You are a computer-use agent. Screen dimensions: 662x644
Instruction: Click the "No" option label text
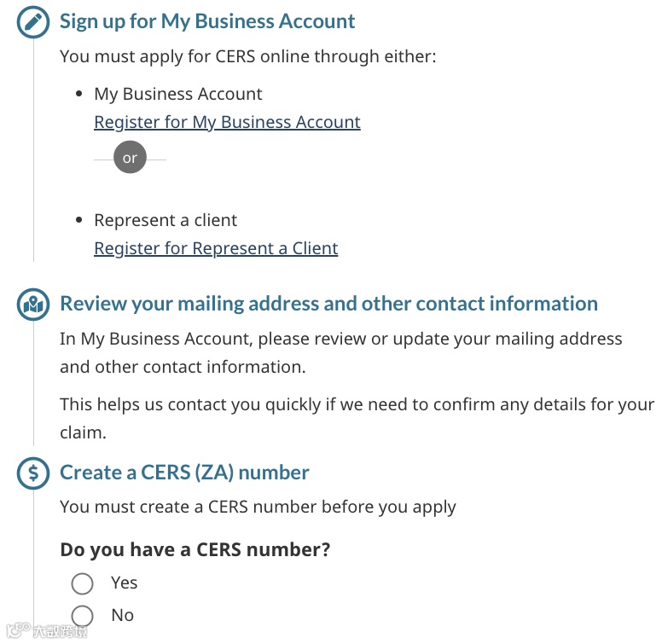(x=122, y=615)
